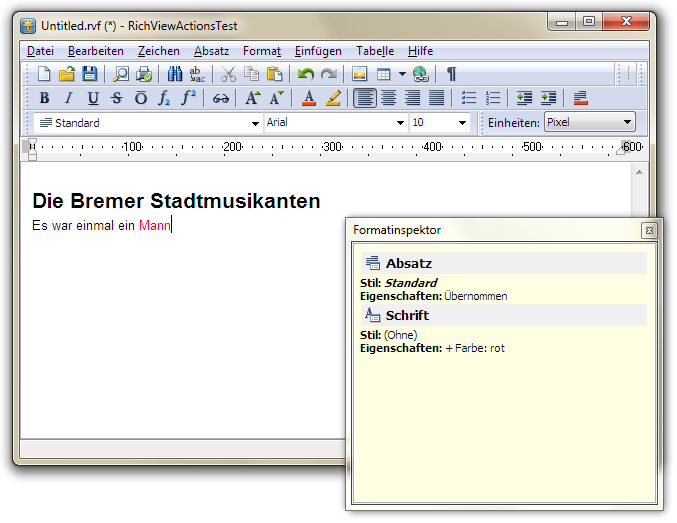Image resolution: width=677 pixels, height=523 pixels.
Task: Toggle show paragraph marks (¶)
Action: click(451, 74)
